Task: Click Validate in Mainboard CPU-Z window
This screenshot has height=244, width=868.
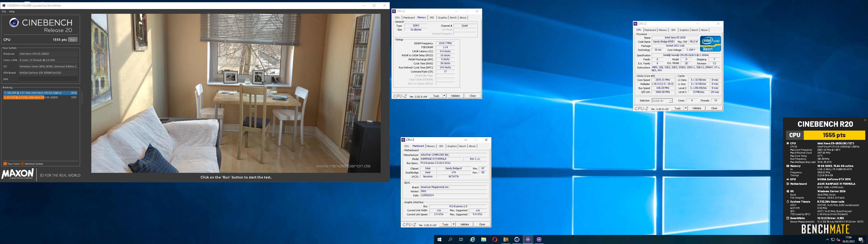Action: (465, 224)
